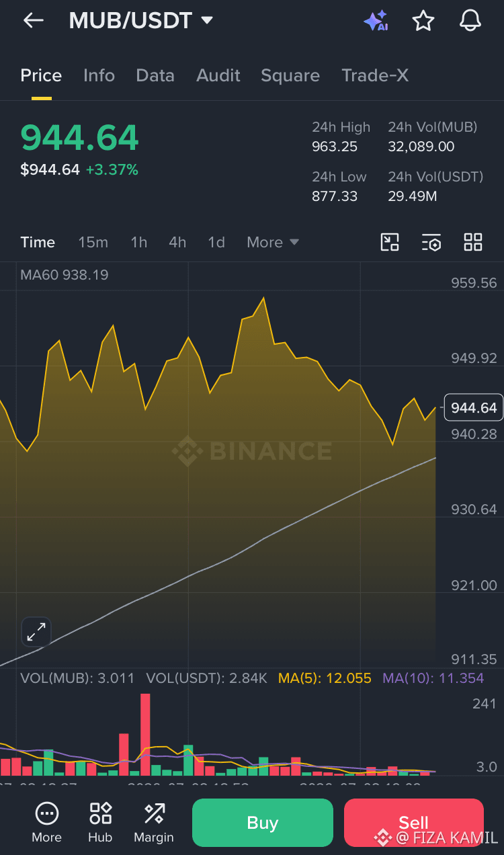This screenshot has height=855, width=504.
Task: Switch to the Info tab
Action: 99,75
